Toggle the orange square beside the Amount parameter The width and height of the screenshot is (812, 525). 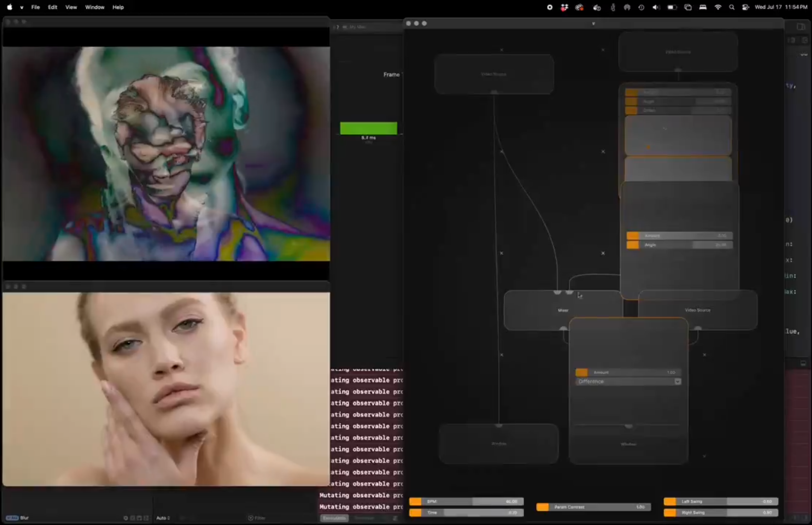coord(582,372)
